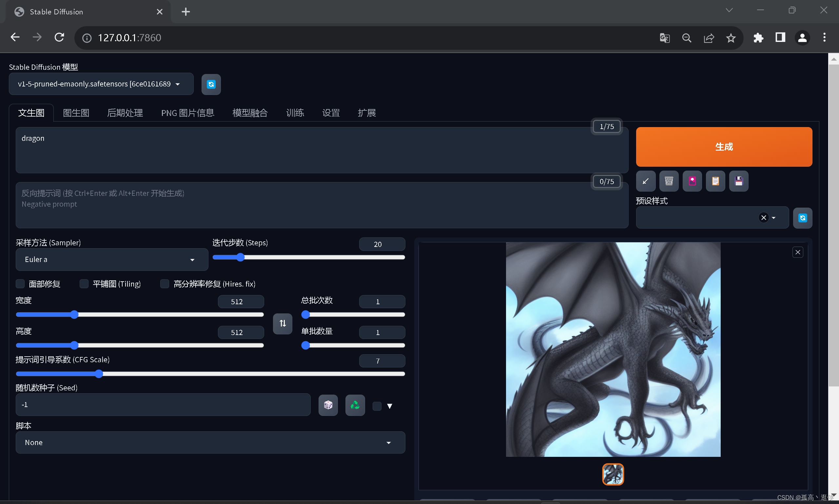Enable the 面部修复 face restoration checkbox

[20, 284]
